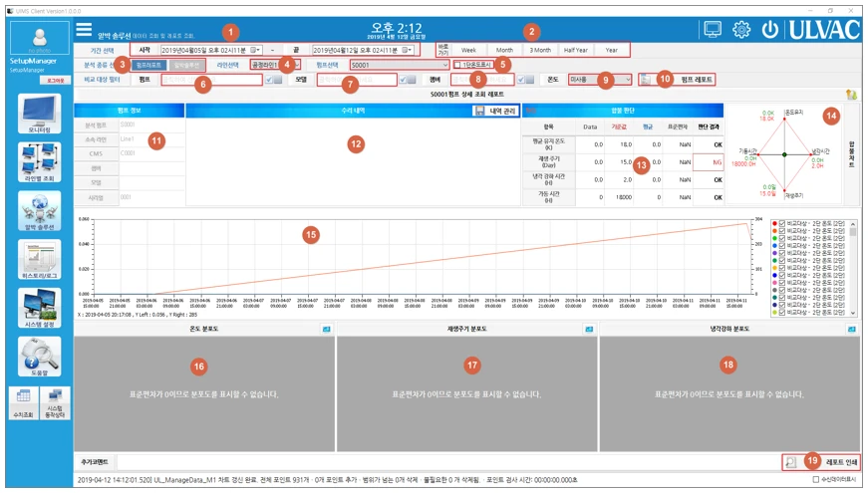The image size is (868, 493).
Task: Click the legend scrollbar down arrow
Action: click(x=853, y=313)
